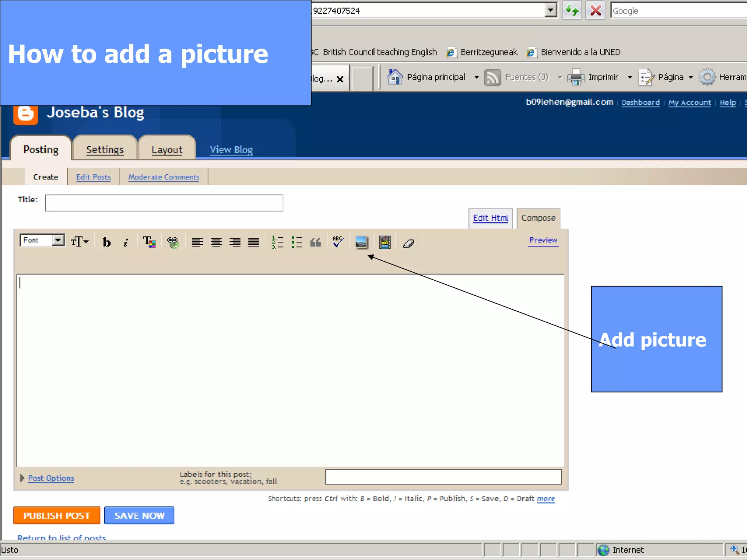Switch to the Posting tab
The height and width of the screenshot is (560, 747).
point(40,149)
